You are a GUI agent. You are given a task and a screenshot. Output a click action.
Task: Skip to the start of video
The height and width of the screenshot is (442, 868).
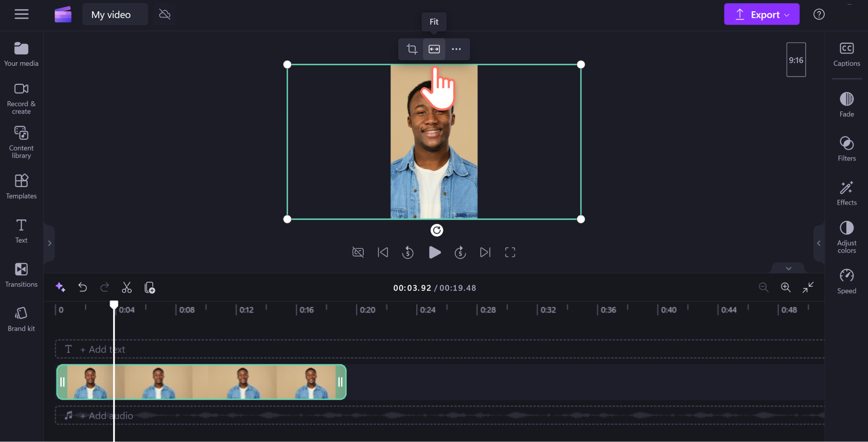click(383, 252)
